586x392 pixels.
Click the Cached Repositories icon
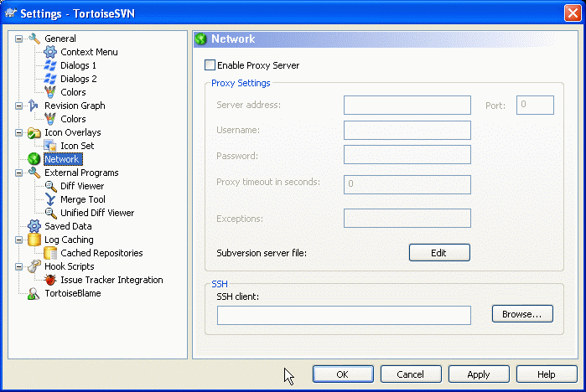50,253
